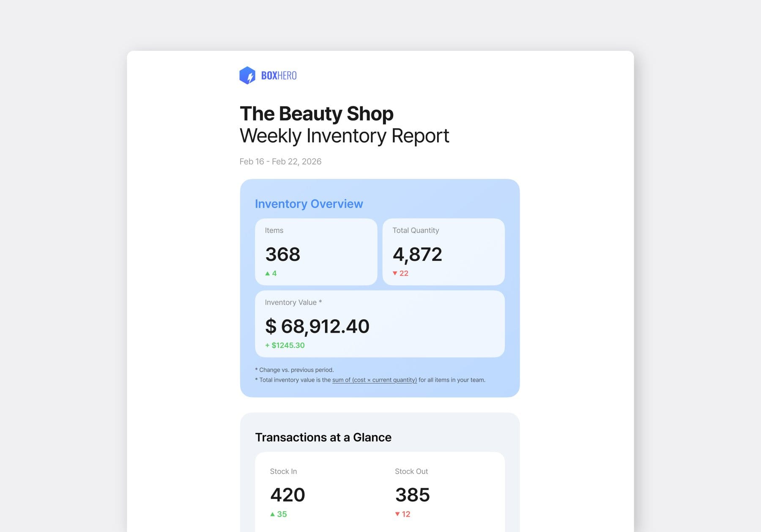This screenshot has width=761, height=532.
Task: Click the Feb 16 - Feb 22 date range
Action: point(280,161)
